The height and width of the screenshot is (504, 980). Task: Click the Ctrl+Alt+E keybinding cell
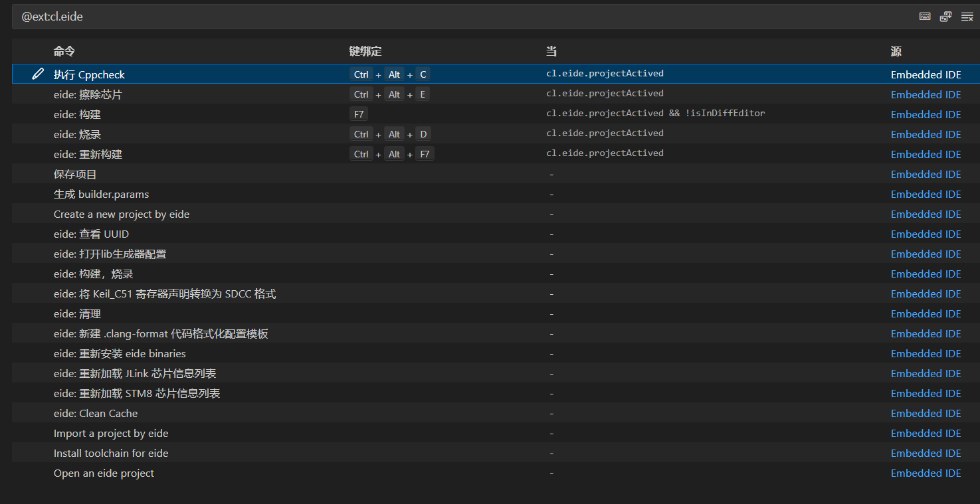pos(390,94)
